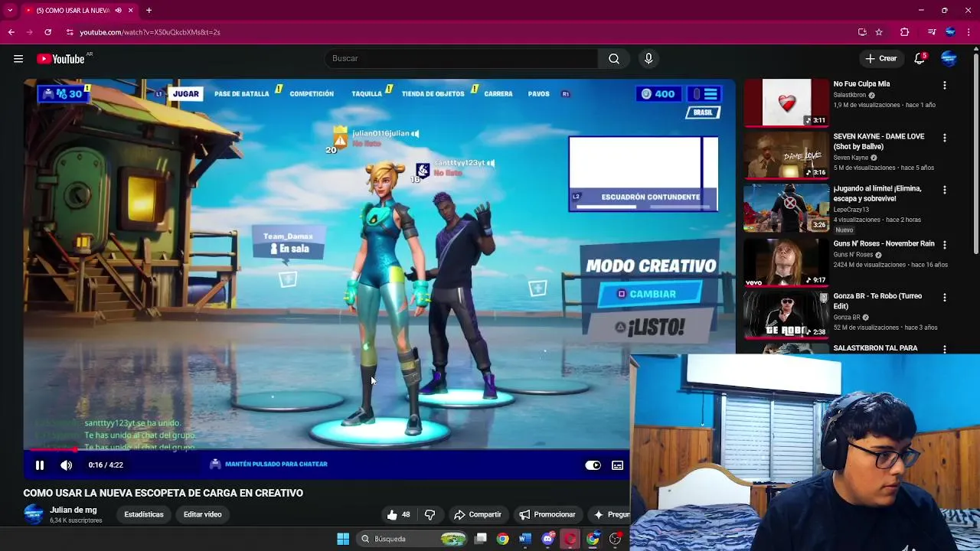Open Task View on the taskbar
This screenshot has height=551, width=980.
pyautogui.click(x=480, y=539)
